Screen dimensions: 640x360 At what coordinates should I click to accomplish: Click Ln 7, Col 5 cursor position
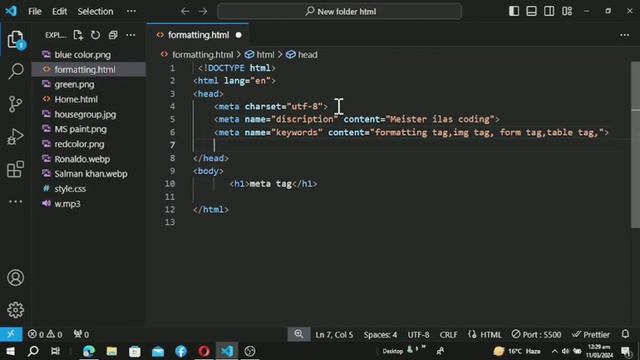[x=334, y=335]
